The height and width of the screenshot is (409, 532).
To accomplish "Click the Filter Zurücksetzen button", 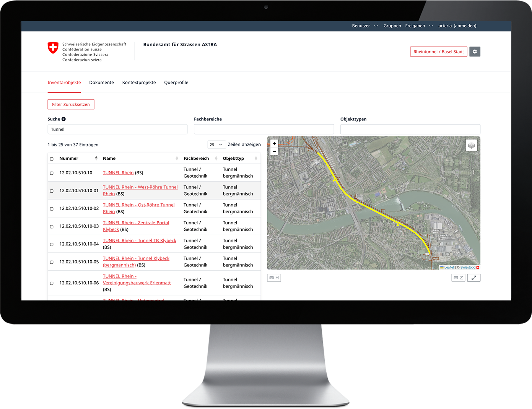I will pos(71,104).
